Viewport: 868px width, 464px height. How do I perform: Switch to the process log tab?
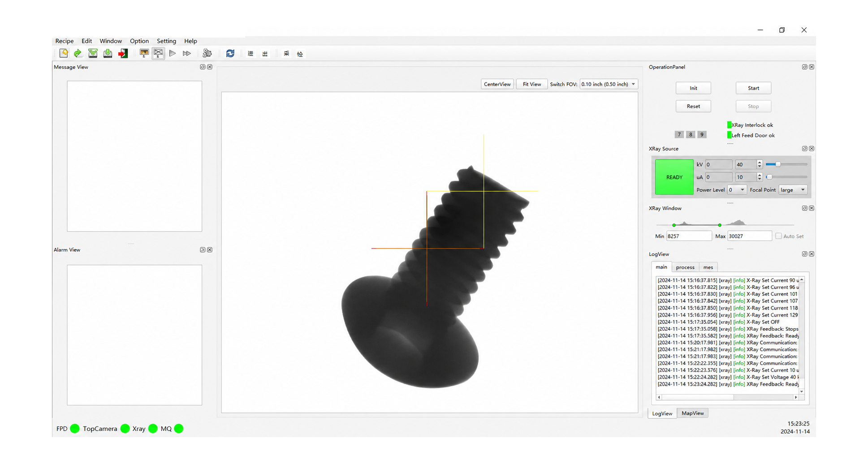[685, 267]
